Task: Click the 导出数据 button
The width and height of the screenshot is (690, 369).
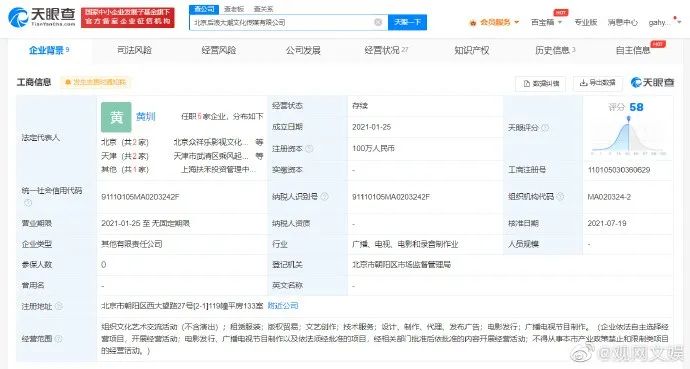Action: (597, 83)
